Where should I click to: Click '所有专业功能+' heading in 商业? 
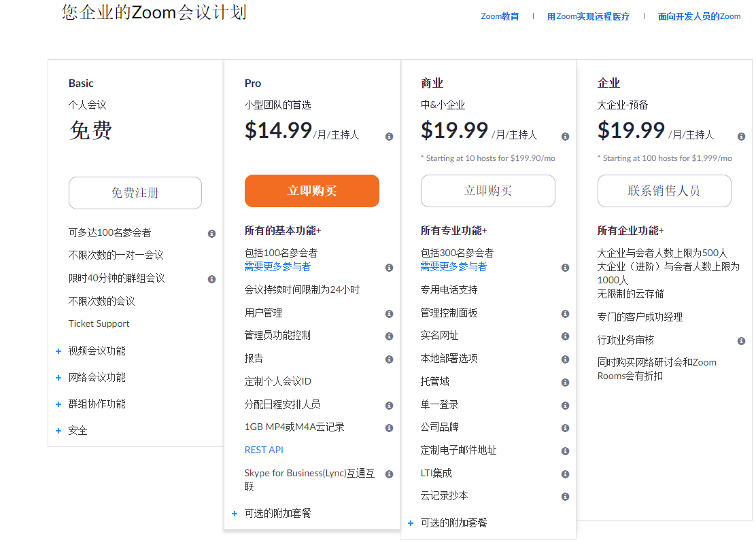click(x=453, y=230)
